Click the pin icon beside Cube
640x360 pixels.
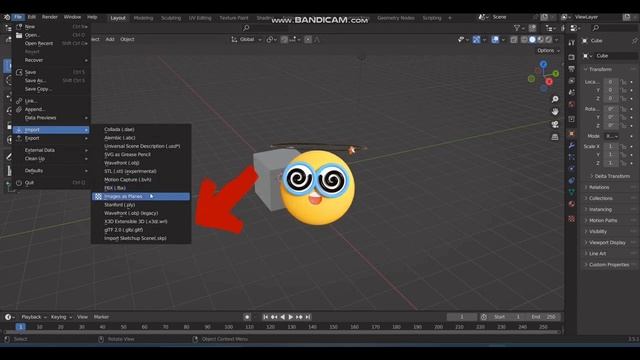pyautogui.click(x=634, y=41)
